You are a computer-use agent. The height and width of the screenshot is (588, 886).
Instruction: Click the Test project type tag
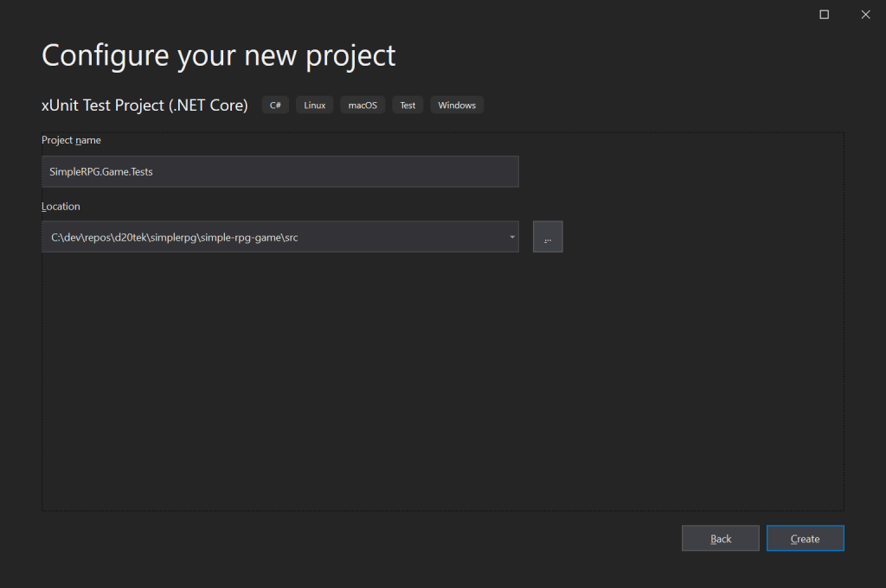pos(408,105)
